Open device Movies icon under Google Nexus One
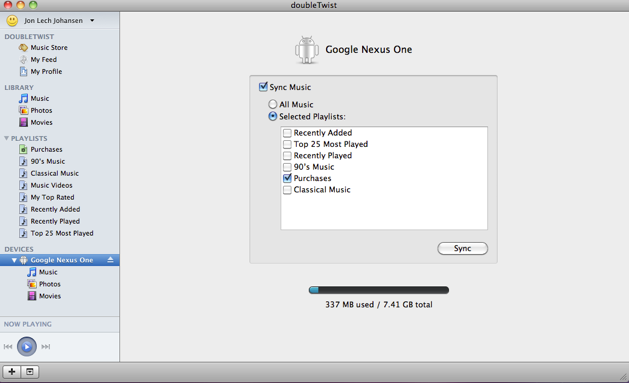 tap(32, 296)
